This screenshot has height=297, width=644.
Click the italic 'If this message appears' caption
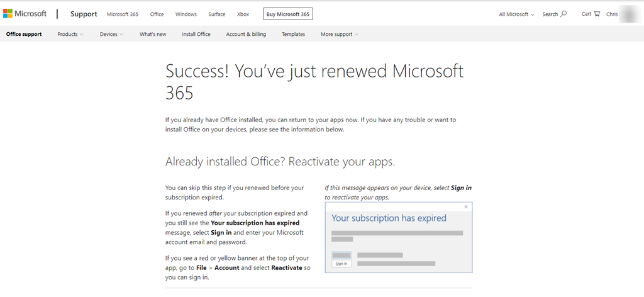[398, 193]
